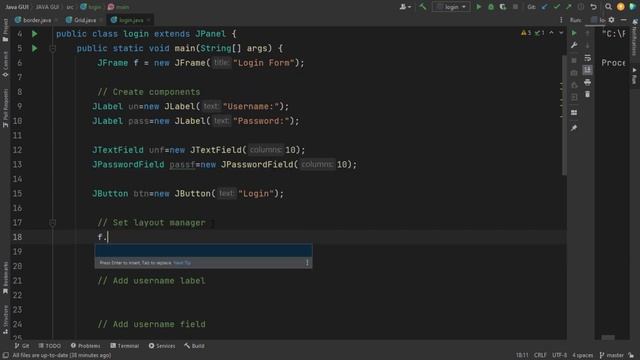Stop the process from the main toolbar
The width and height of the screenshot is (640, 360).
tap(515, 7)
